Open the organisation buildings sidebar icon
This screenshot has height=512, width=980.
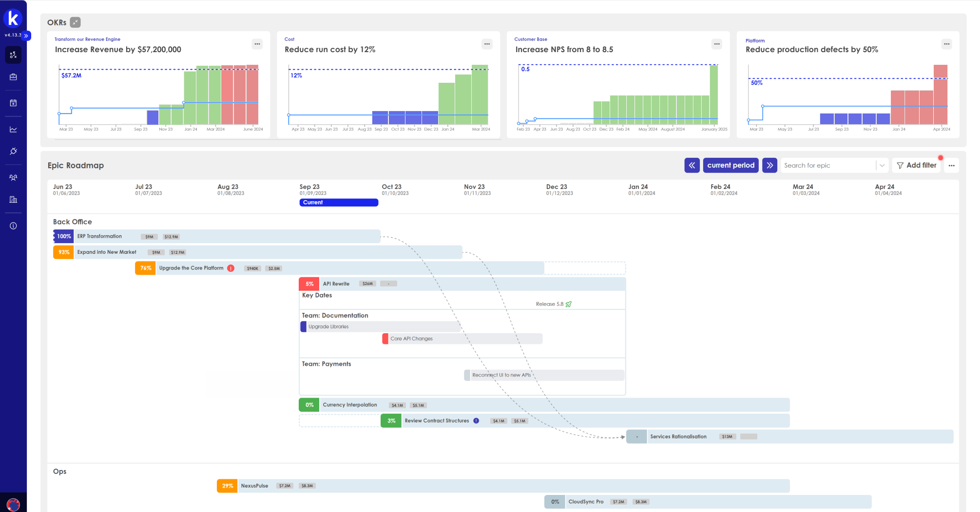point(13,199)
